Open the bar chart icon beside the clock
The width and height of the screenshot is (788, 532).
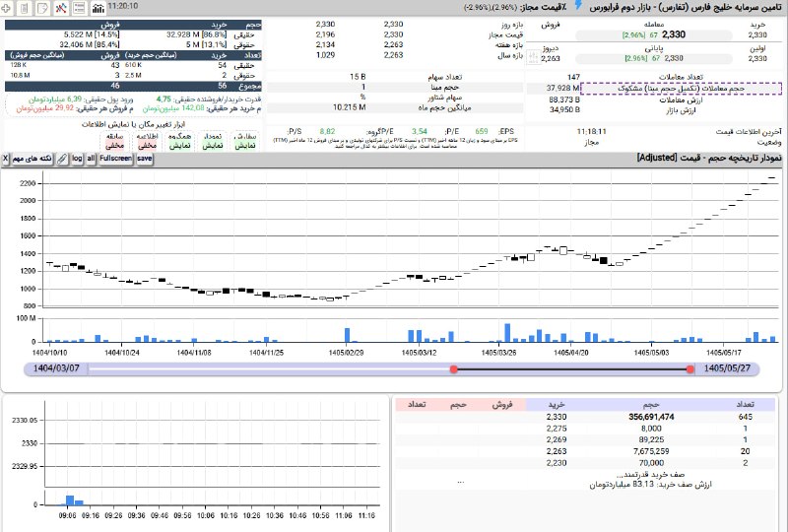pos(98,8)
